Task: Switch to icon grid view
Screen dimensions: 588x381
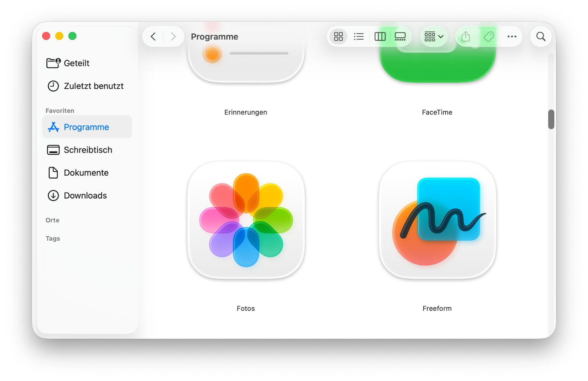Action: (338, 37)
